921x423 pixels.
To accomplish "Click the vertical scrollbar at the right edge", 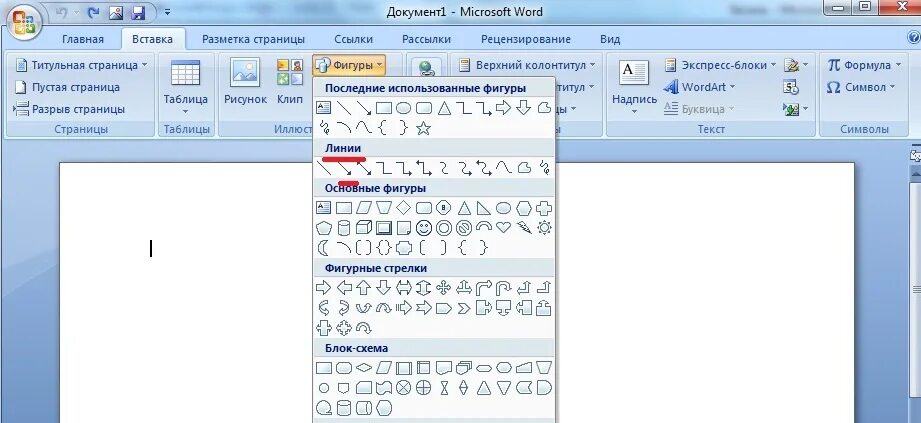I will coord(915,288).
